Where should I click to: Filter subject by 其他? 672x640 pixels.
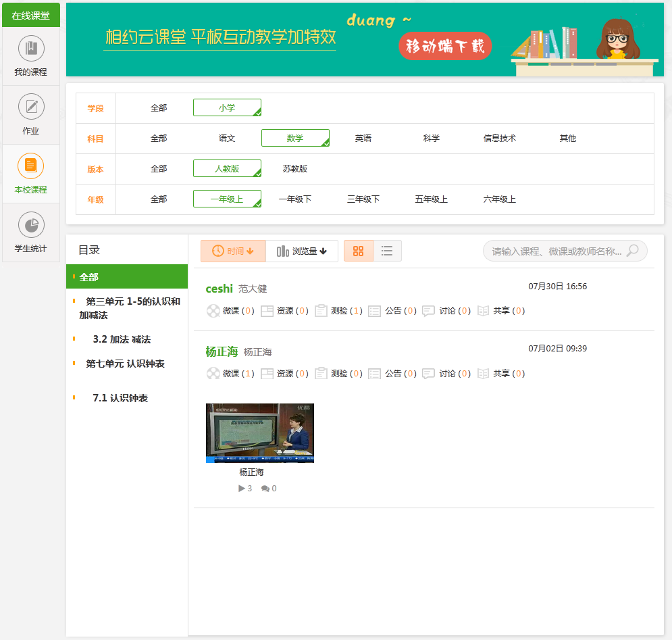(x=567, y=139)
